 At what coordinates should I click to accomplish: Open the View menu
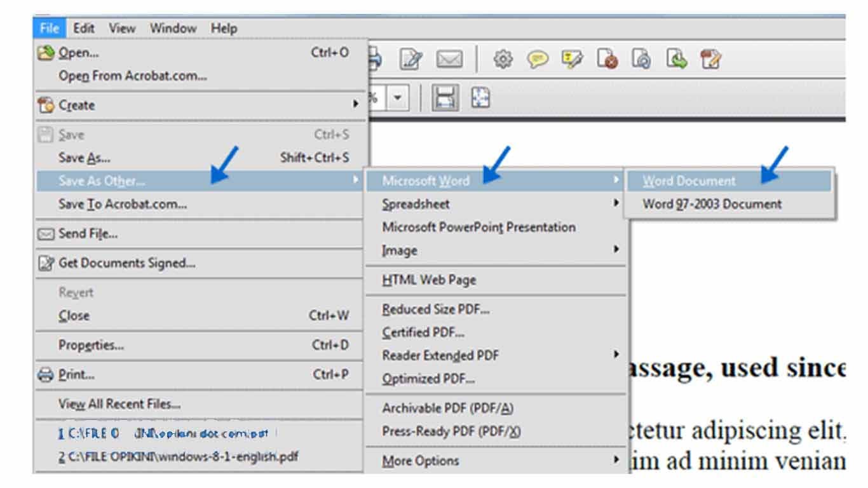pos(122,28)
